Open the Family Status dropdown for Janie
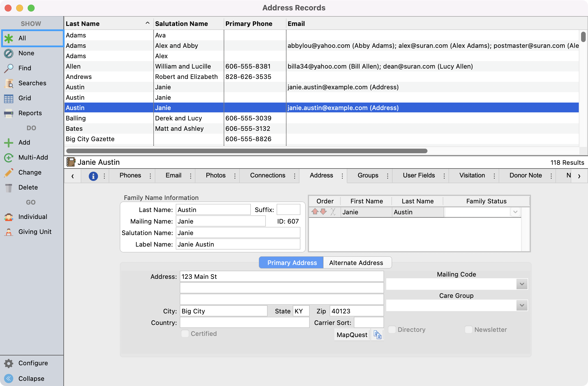The width and height of the screenshot is (588, 386). [515, 212]
